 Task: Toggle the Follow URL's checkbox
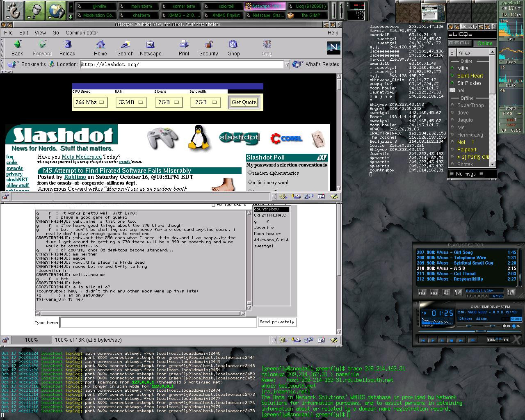pyautogui.click(x=213, y=204)
